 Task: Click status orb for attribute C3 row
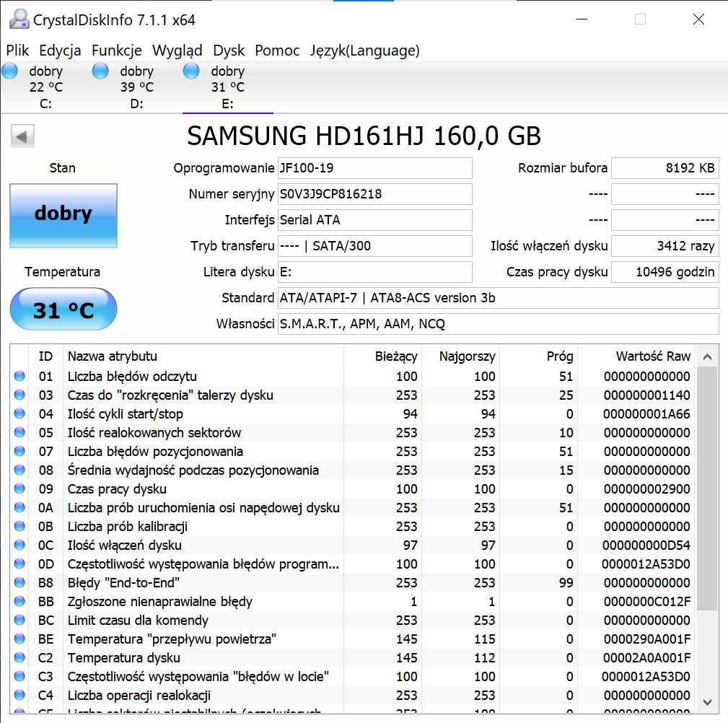19,677
